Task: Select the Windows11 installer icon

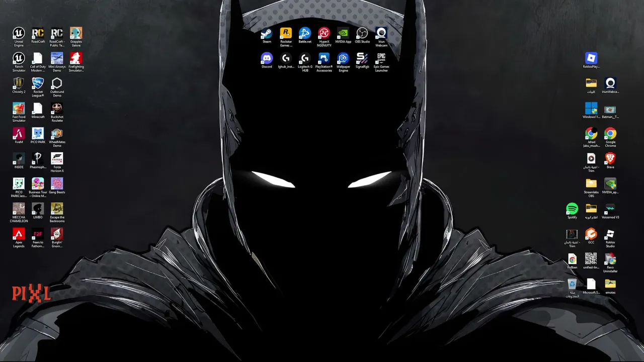Action: [591, 111]
